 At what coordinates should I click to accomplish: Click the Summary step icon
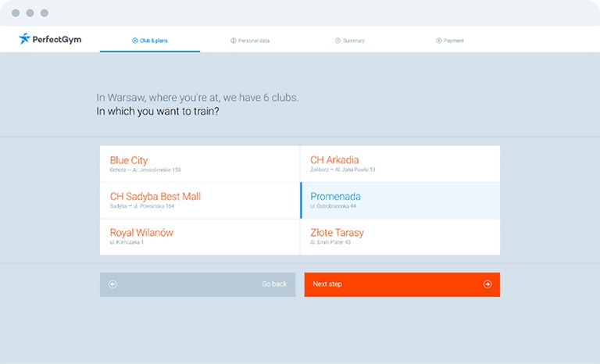point(337,41)
